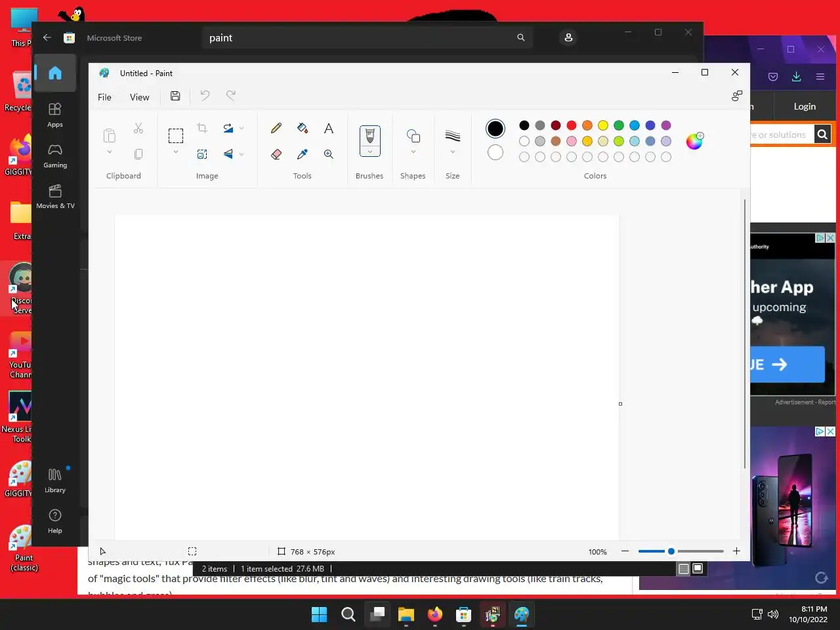Expand the Brushes dropdown arrow
The image size is (840, 630).
(370, 152)
